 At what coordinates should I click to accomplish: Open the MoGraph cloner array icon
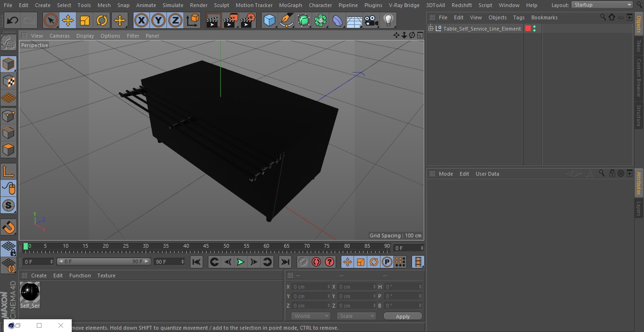pos(321,21)
